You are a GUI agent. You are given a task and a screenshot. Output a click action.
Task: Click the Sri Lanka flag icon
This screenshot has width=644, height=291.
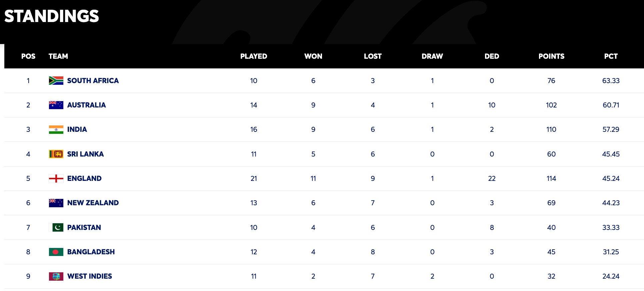pos(56,154)
